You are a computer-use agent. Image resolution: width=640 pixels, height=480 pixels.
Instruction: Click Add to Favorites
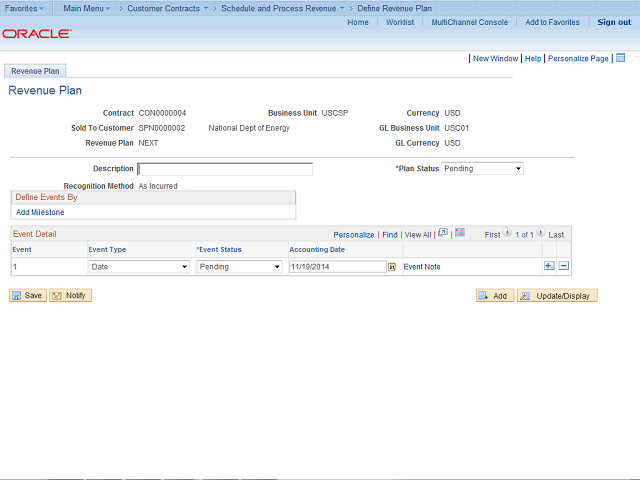552,22
